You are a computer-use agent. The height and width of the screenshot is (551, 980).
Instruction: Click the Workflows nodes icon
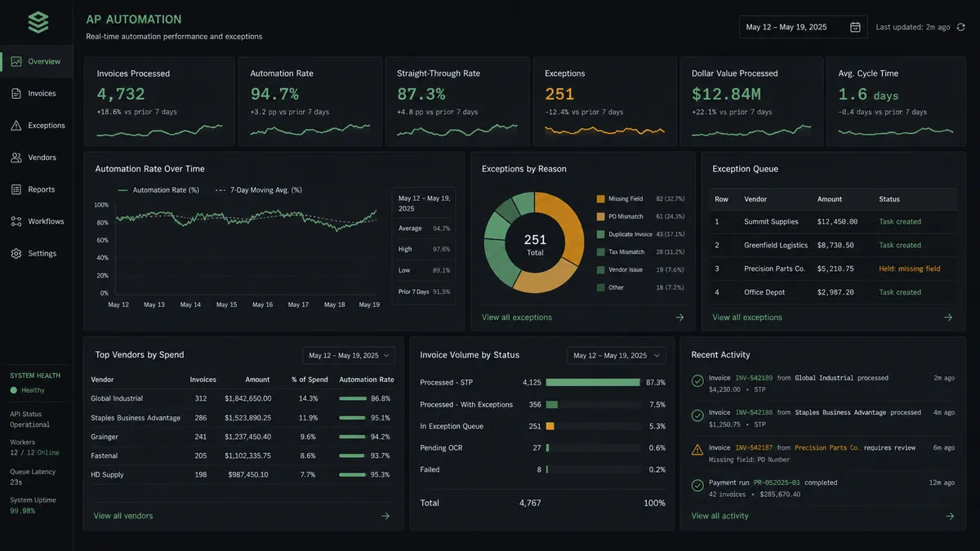[16, 221]
